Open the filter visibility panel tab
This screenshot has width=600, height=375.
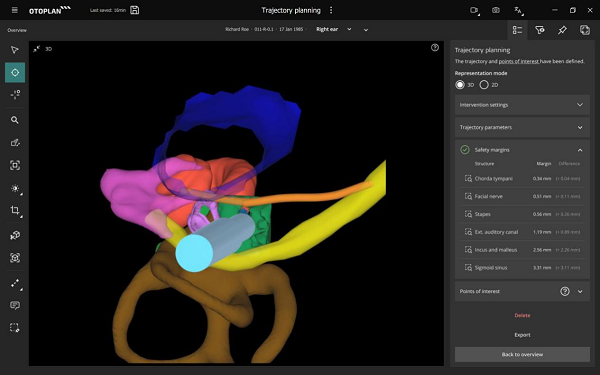pos(540,30)
